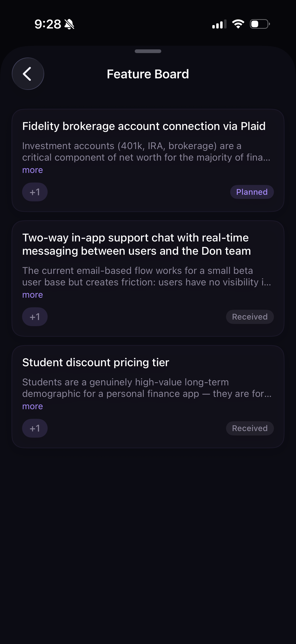This screenshot has width=296, height=644.
Task: Open the Two-way in-app support chat title
Action: (136, 244)
